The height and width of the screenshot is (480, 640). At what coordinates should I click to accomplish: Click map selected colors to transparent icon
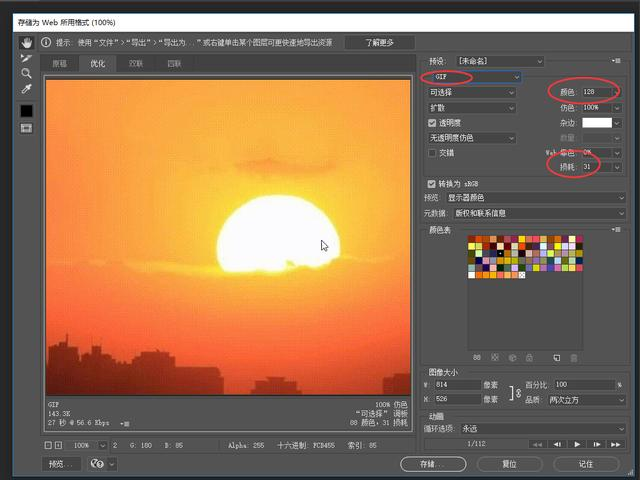pos(495,358)
